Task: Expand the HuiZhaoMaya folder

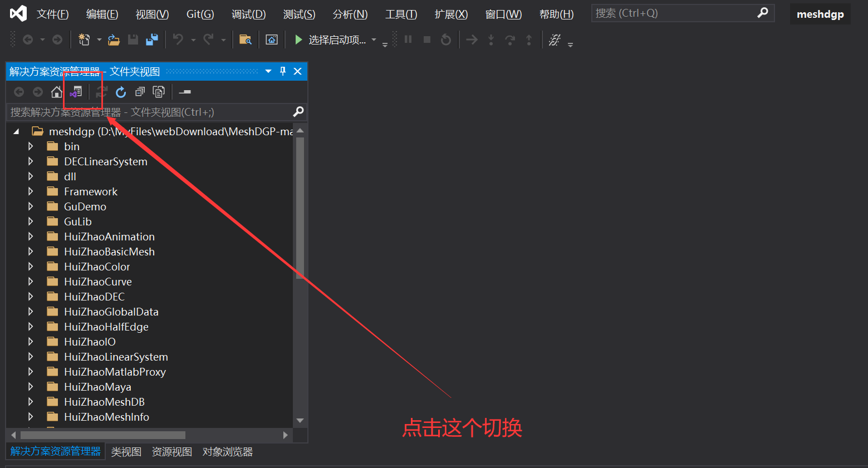Action: [x=31, y=387]
